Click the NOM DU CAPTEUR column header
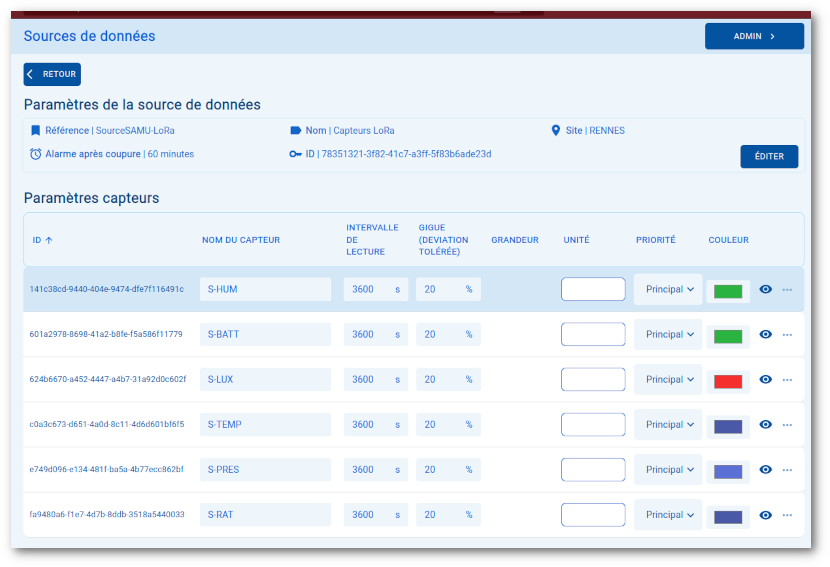The width and height of the screenshot is (830, 567). pos(241,240)
